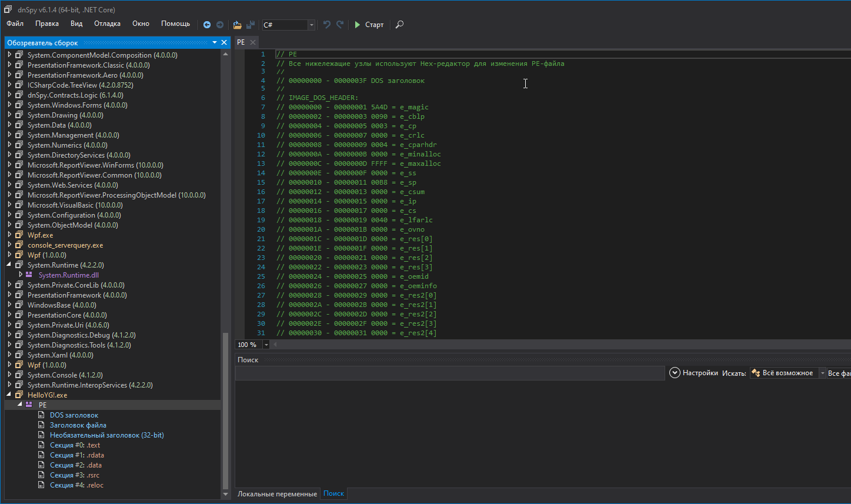This screenshot has height=504, width=851.
Task: Open the Вид menu
Action: click(76, 24)
